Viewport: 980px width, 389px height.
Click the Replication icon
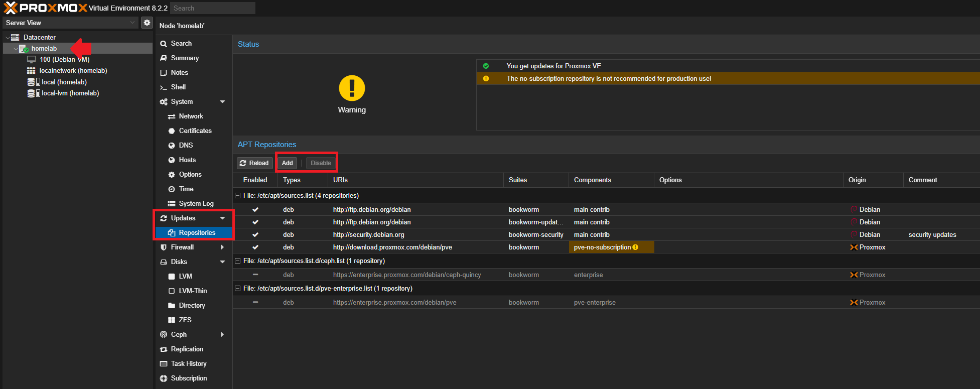click(164, 349)
